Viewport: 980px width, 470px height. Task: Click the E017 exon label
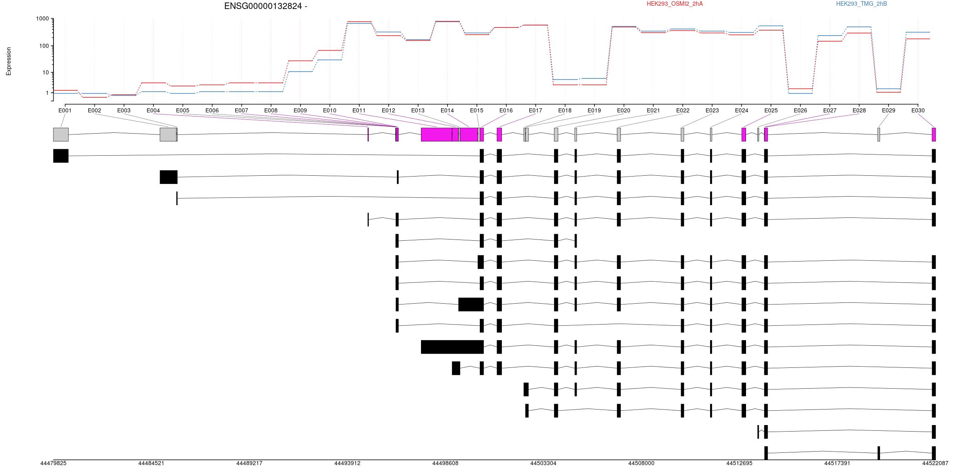[x=535, y=110]
